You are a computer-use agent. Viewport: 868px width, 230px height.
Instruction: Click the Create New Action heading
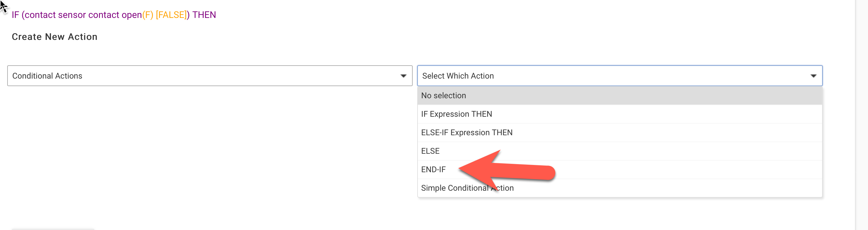[55, 37]
